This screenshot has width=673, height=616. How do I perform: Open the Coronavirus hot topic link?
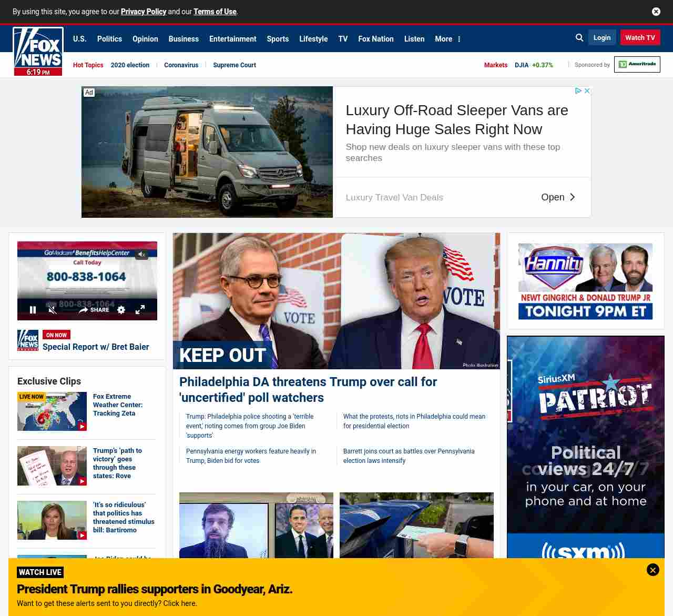pyautogui.click(x=181, y=65)
